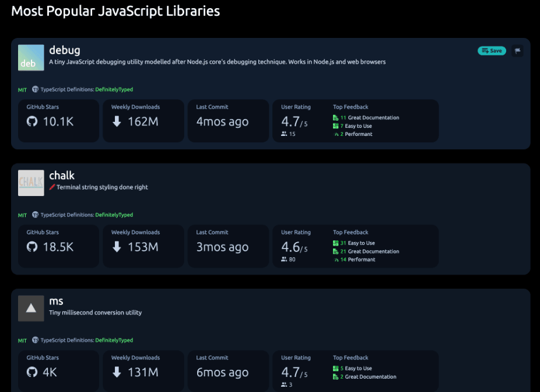Click the 131M weekly downloads value
The width and height of the screenshot is (540, 392).
tap(143, 372)
